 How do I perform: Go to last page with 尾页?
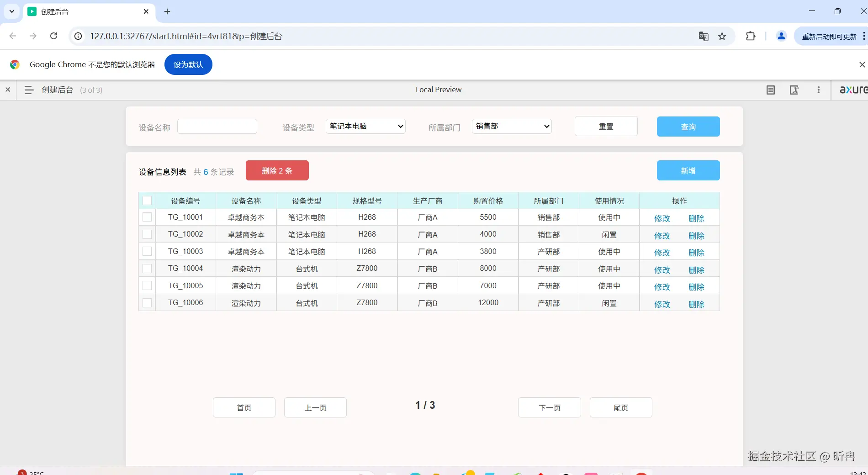click(621, 407)
